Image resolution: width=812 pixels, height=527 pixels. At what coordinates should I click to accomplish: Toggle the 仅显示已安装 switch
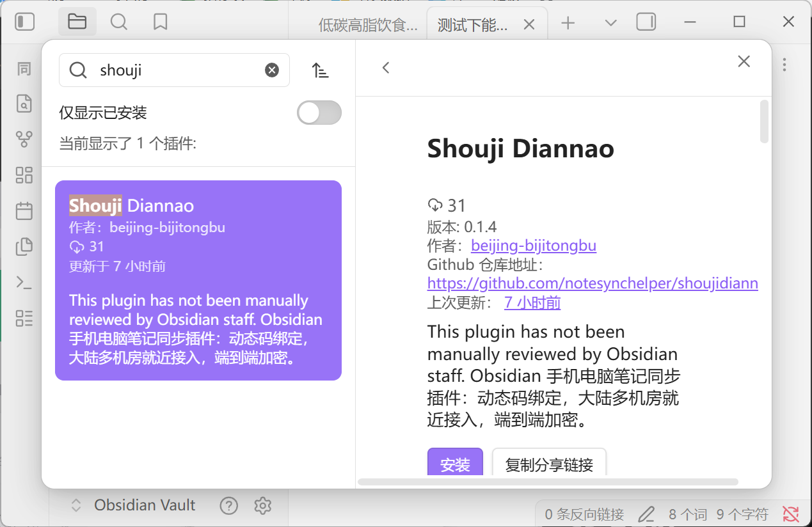319,113
